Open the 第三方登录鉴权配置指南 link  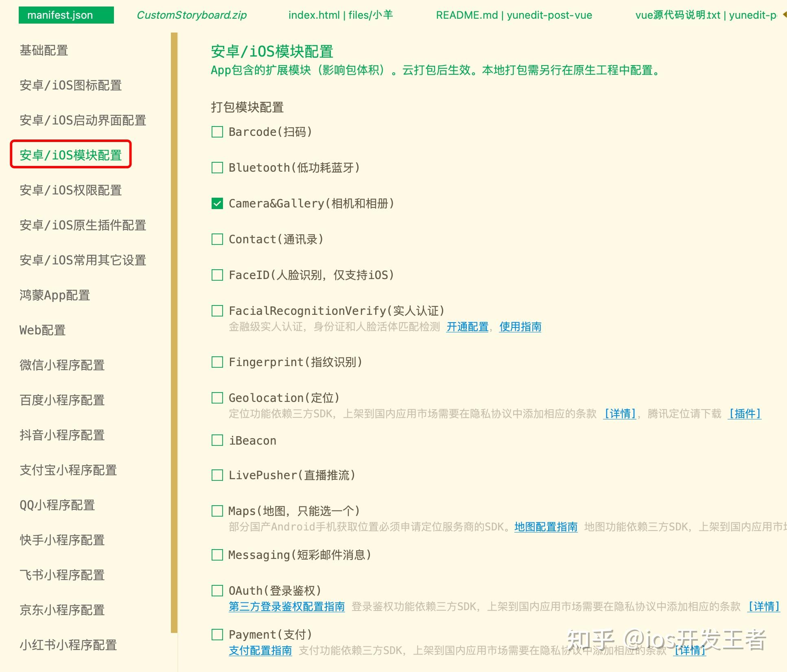[x=286, y=606]
